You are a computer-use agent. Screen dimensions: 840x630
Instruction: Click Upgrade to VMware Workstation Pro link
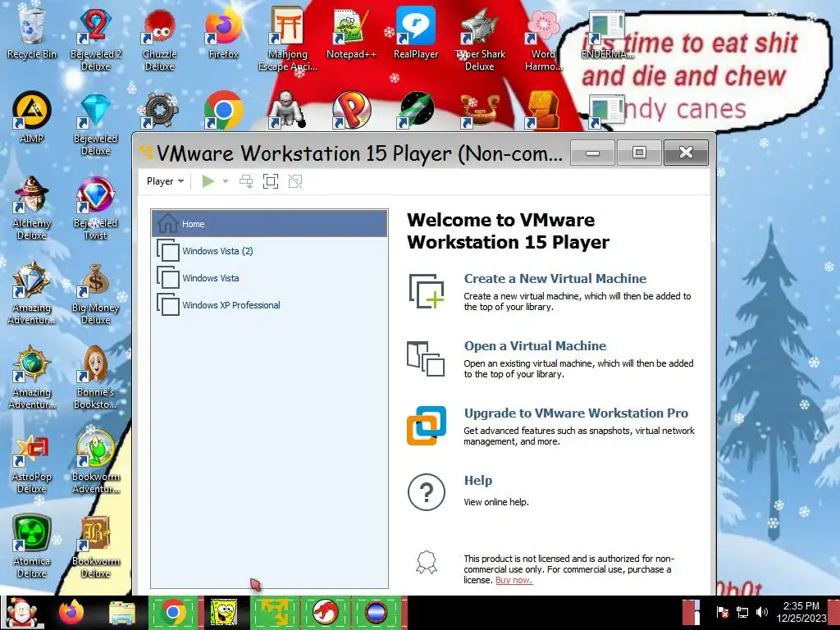[576, 413]
